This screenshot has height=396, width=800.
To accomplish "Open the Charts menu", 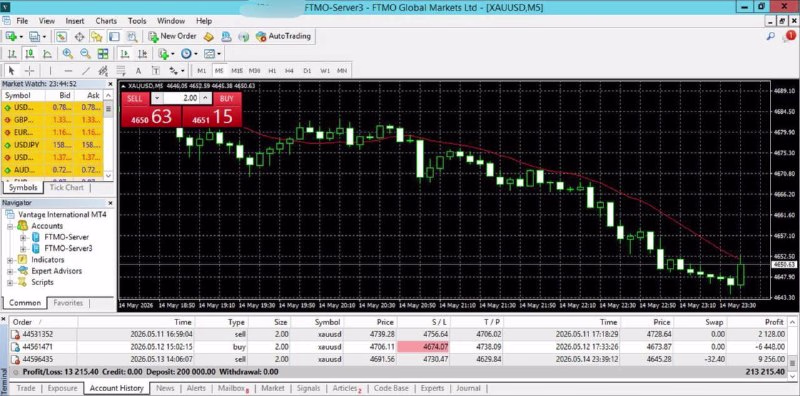I will click(106, 21).
